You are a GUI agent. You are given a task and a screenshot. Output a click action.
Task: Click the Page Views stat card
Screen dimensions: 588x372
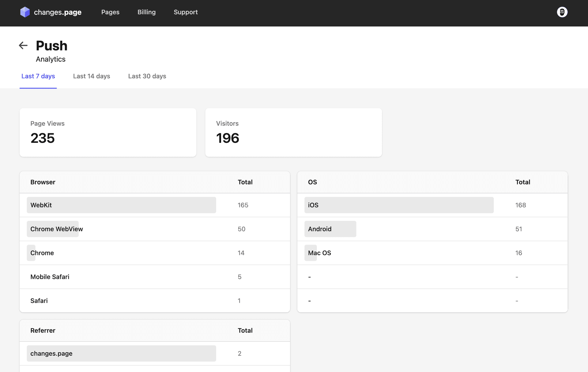click(108, 132)
